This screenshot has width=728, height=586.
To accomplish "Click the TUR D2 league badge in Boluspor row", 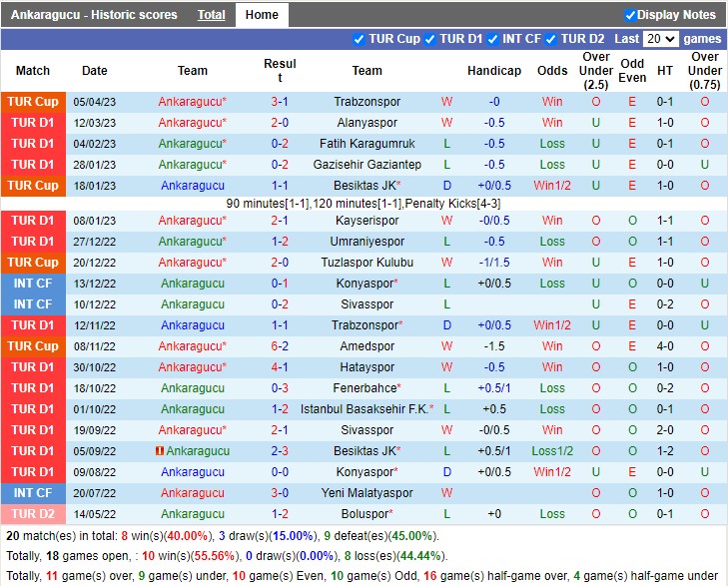I will point(33,514).
